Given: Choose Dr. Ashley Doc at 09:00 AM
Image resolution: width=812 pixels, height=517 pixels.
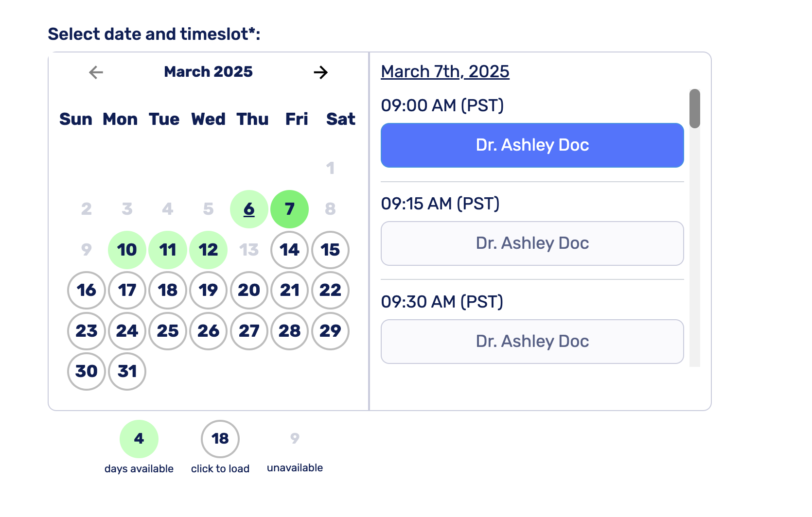Looking at the screenshot, I should [532, 145].
